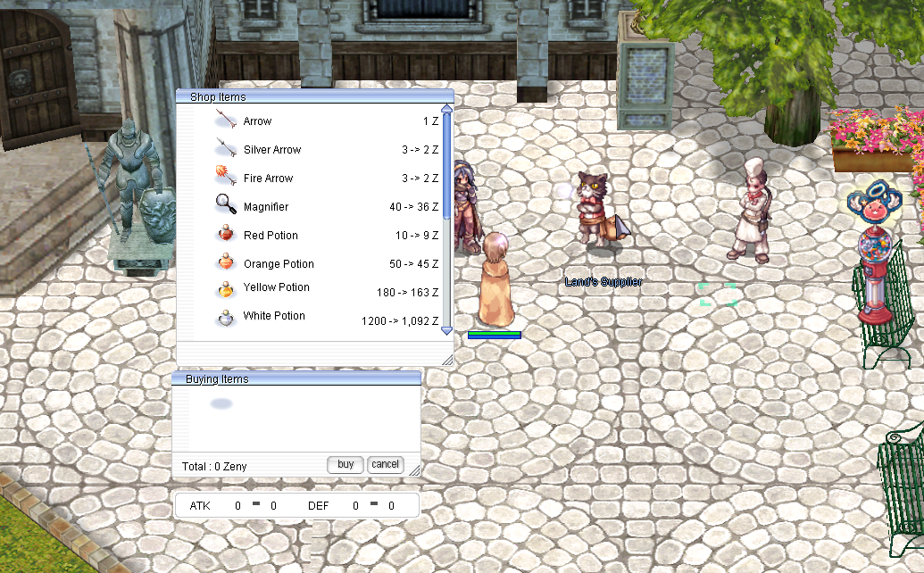The image size is (924, 573).
Task: Click the "1 Z" Arrow price
Action: click(x=431, y=121)
